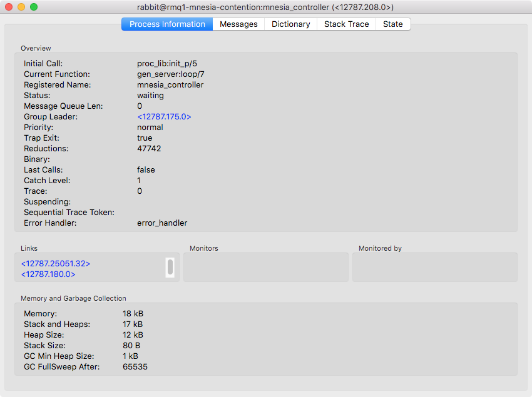Image resolution: width=532 pixels, height=397 pixels.
Task: Click the Last Calls value false
Action: tap(146, 169)
